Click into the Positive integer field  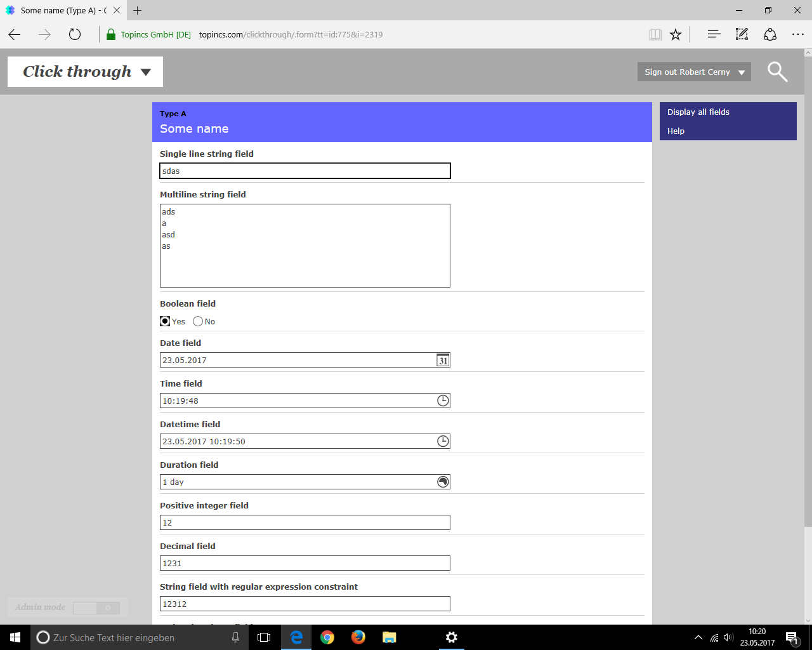304,522
